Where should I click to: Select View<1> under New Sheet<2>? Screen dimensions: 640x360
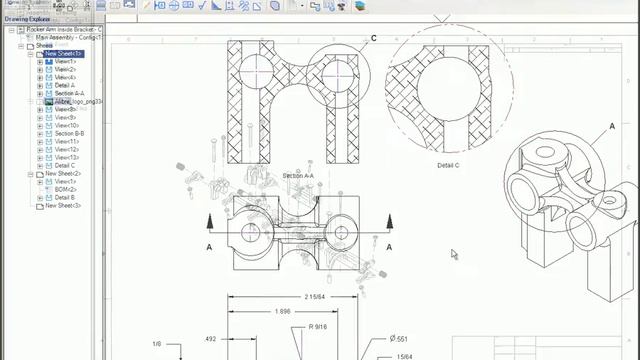65,181
